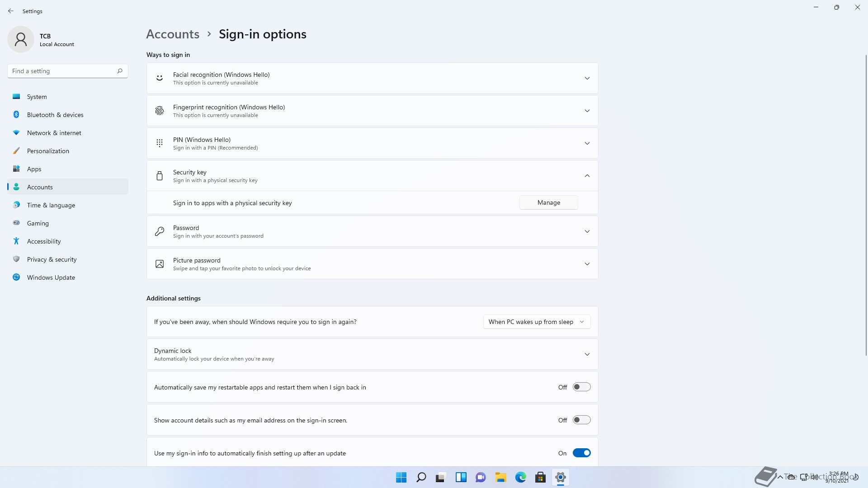
Task: Click 'Local Account' text under TCB
Action: pos(57,44)
